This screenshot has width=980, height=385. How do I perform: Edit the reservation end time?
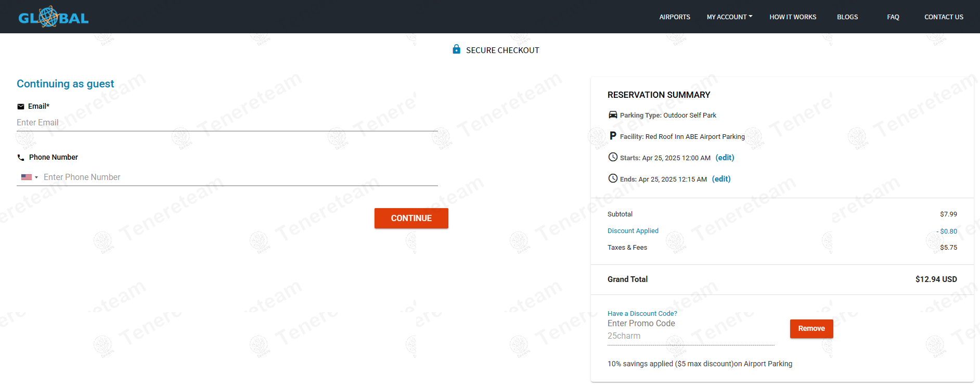coord(721,179)
